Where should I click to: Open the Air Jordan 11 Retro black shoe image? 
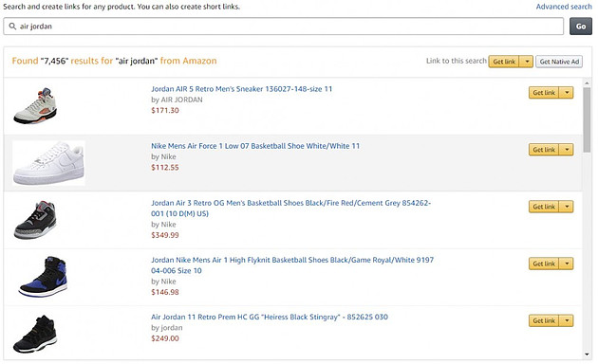click(35, 334)
